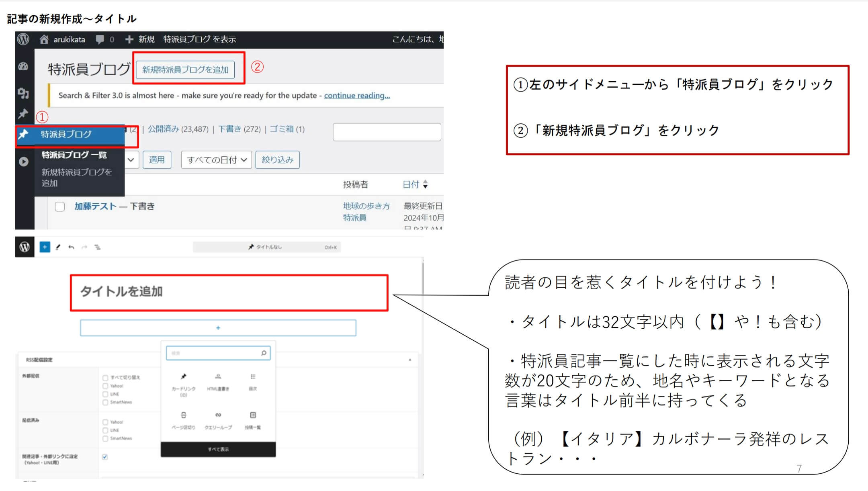Click the WordPress logo in the block editor
The height and width of the screenshot is (491, 868).
pos(25,247)
